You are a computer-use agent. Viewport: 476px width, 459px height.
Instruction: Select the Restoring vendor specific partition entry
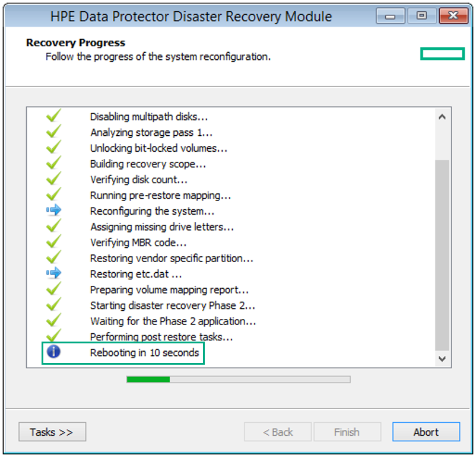[x=172, y=259]
